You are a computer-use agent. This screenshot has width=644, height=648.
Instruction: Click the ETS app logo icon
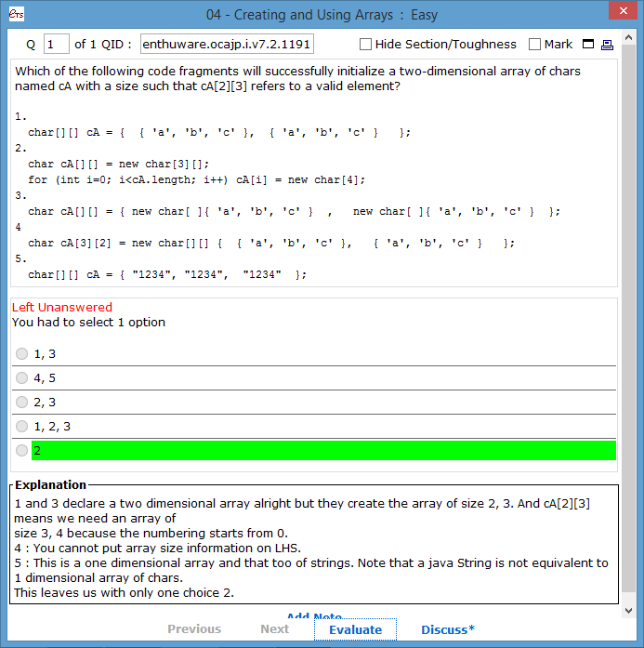14,15
